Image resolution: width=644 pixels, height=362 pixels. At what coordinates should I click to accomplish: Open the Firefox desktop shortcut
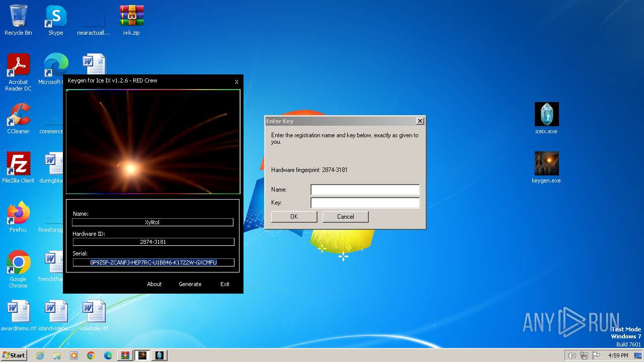[x=18, y=217]
